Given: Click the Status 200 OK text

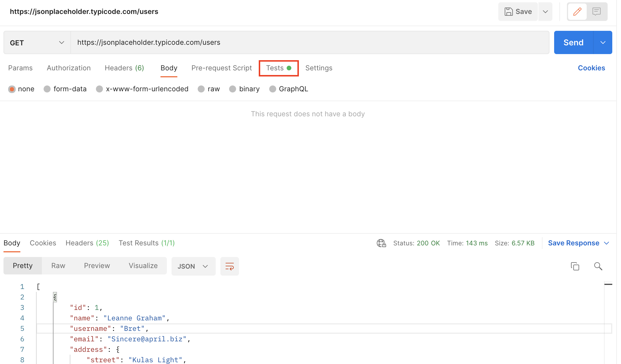Looking at the screenshot, I should [x=416, y=243].
